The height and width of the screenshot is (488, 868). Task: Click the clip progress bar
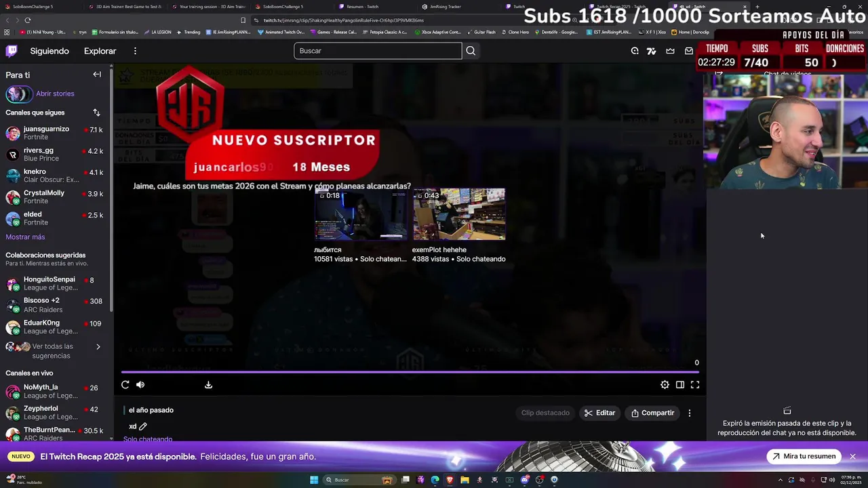click(410, 371)
